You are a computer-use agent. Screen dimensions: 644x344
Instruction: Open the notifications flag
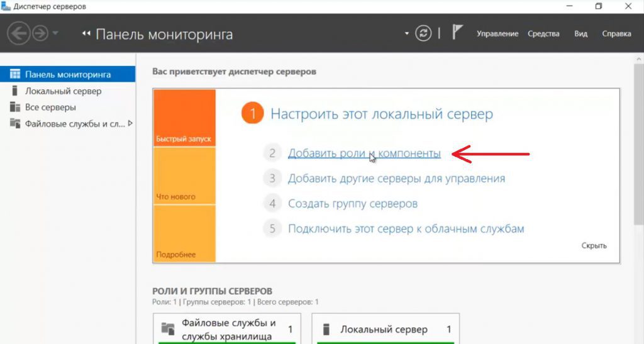457,33
